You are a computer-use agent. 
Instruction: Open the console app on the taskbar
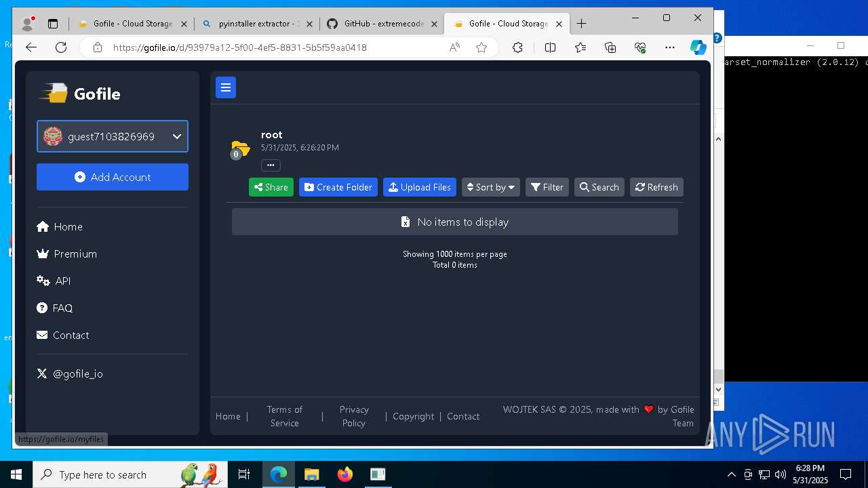[378, 474]
